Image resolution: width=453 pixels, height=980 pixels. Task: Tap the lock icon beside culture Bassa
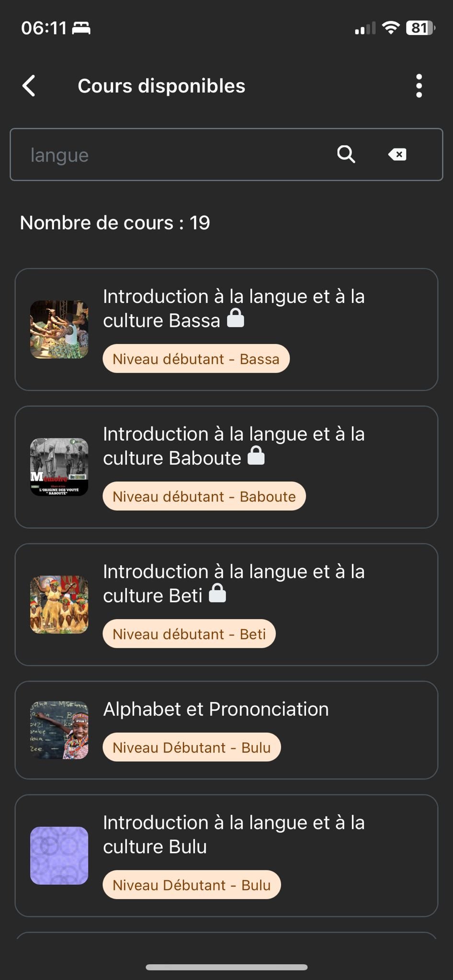coord(236,318)
